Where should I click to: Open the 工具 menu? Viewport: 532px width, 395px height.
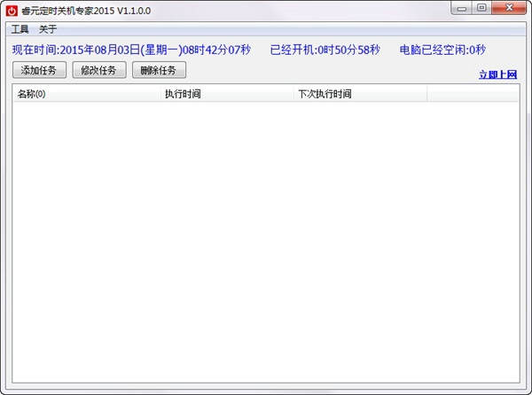tap(20, 29)
